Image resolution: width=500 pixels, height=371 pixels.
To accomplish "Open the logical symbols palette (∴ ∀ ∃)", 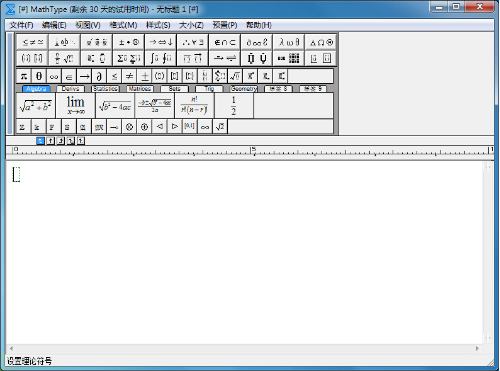I will tap(193, 42).
